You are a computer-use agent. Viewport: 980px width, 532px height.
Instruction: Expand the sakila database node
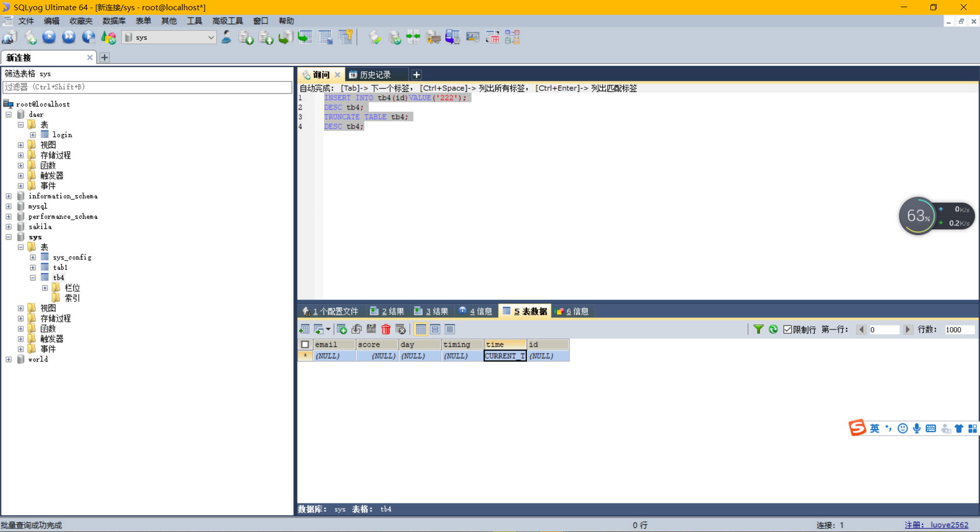click(x=9, y=226)
